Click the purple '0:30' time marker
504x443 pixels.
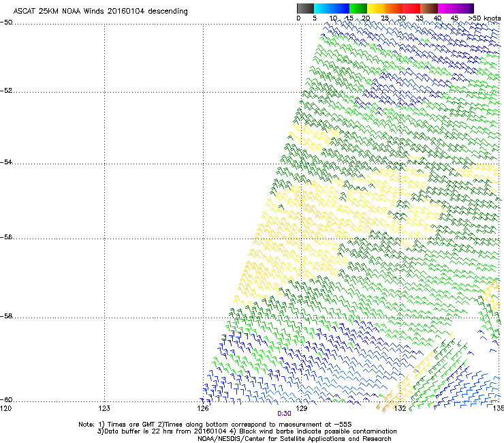coord(284,414)
